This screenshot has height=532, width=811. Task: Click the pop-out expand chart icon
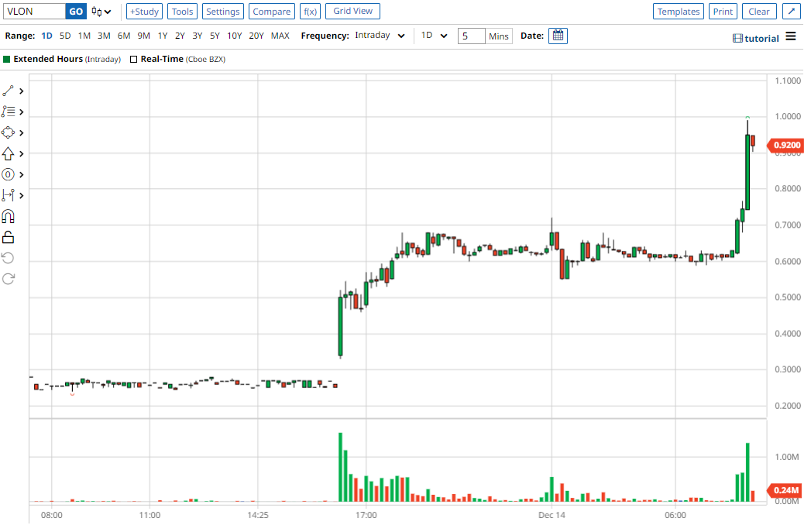(x=791, y=12)
